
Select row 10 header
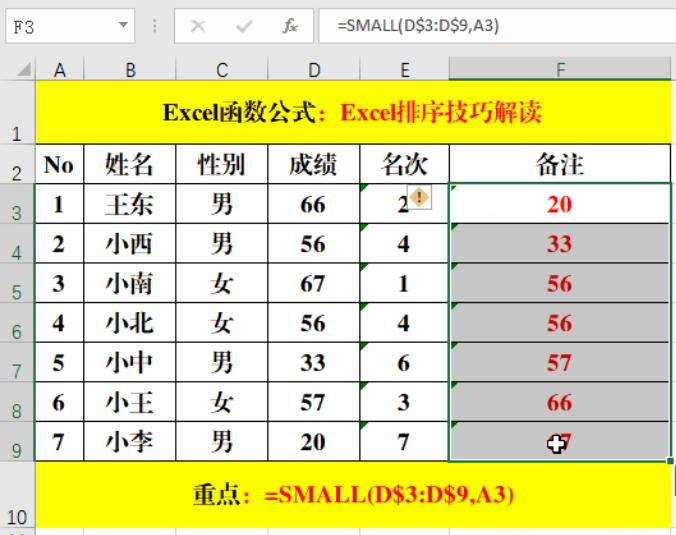click(17, 495)
